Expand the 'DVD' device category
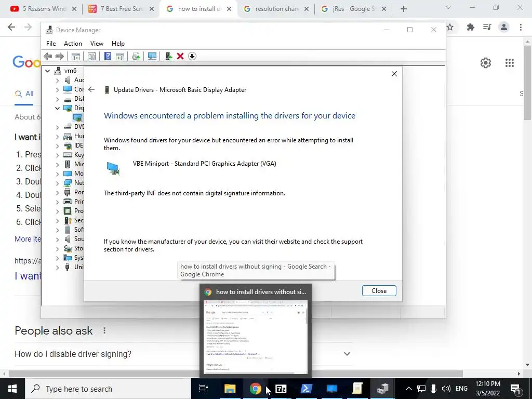Screen dimensions: 532x399 (57, 127)
